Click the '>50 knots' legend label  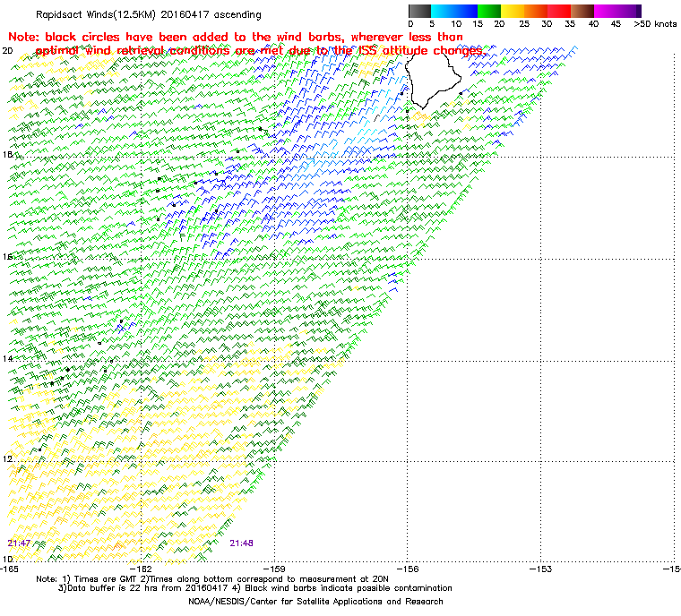[x=655, y=24]
